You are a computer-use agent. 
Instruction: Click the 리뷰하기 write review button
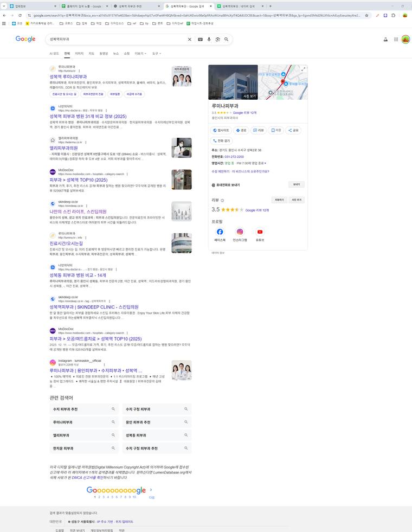pyautogui.click(x=279, y=200)
